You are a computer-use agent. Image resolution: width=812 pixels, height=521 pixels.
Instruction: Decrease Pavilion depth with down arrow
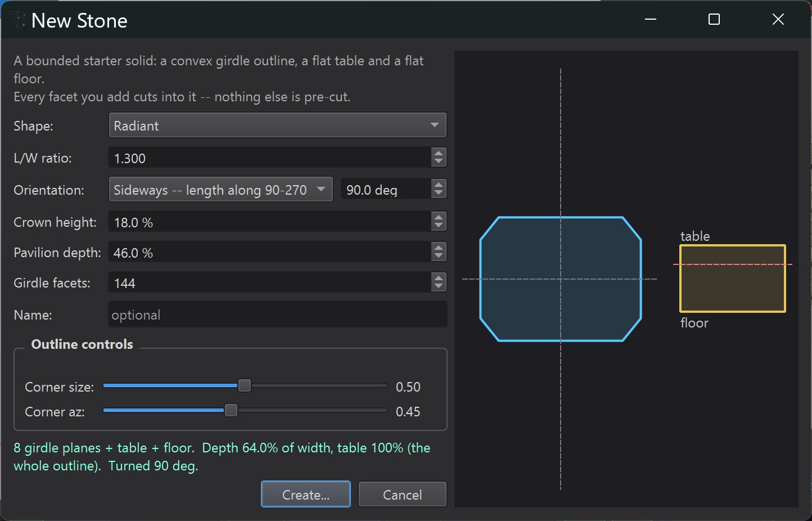(439, 257)
